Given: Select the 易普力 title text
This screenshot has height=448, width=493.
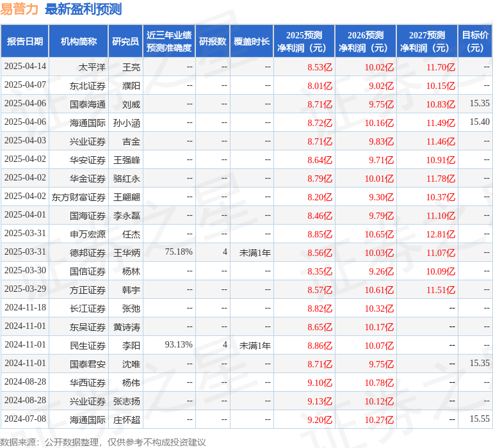Looking at the screenshot, I should pos(19,9).
